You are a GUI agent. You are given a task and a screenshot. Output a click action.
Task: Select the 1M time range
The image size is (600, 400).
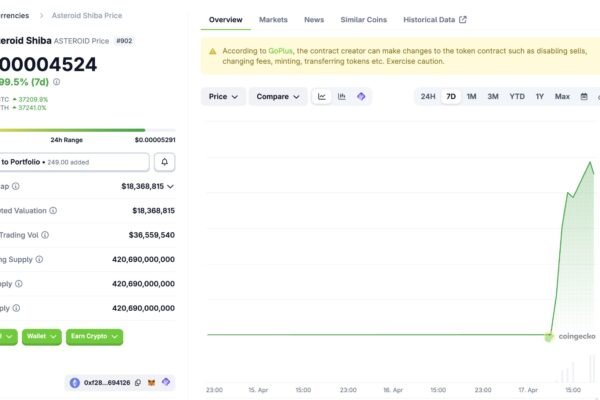click(x=471, y=96)
